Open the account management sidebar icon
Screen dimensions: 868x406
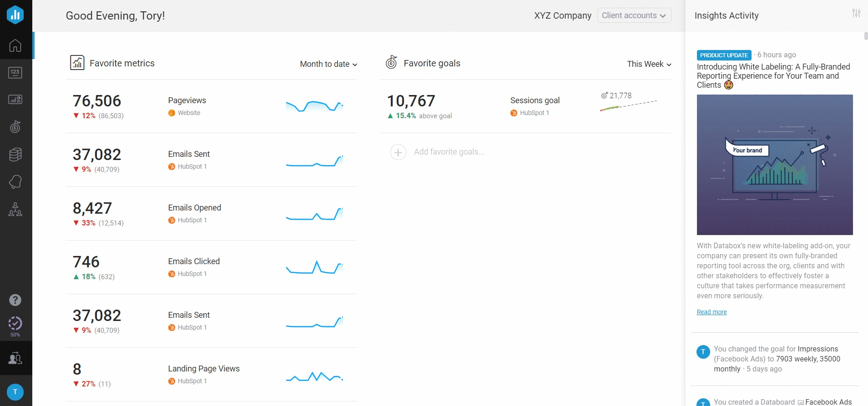(15, 358)
